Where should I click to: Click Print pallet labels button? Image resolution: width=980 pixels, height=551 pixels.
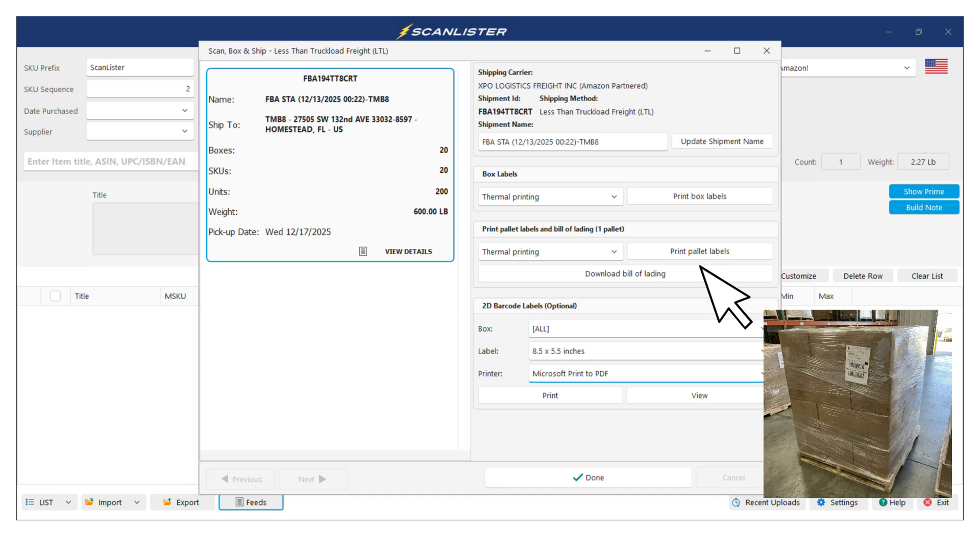[x=699, y=252]
